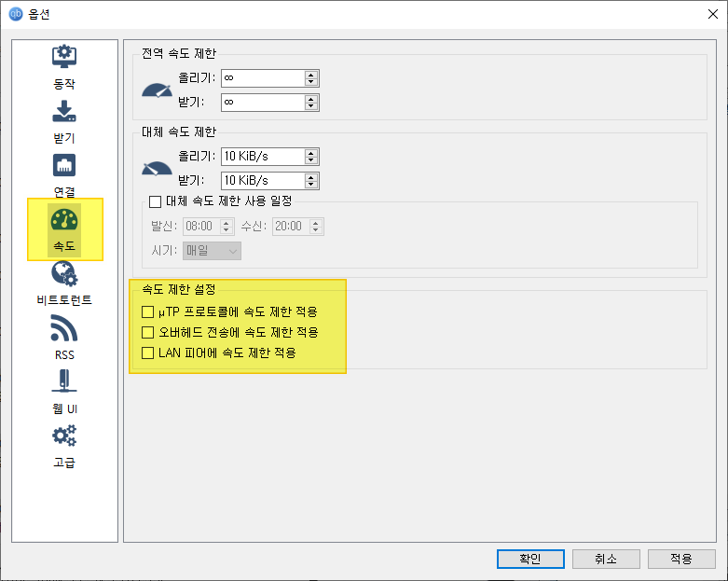
Task: Click the global speed limit gauge icon
Action: [157, 90]
